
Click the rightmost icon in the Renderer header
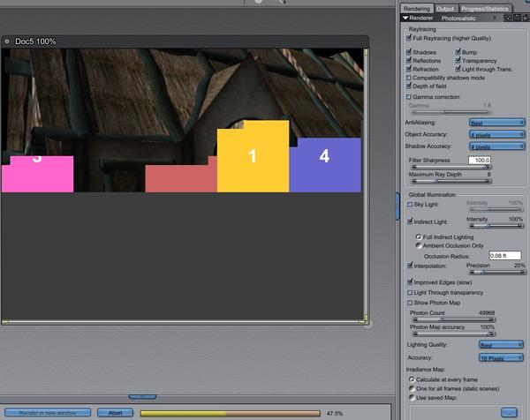pyautogui.click(x=526, y=18)
